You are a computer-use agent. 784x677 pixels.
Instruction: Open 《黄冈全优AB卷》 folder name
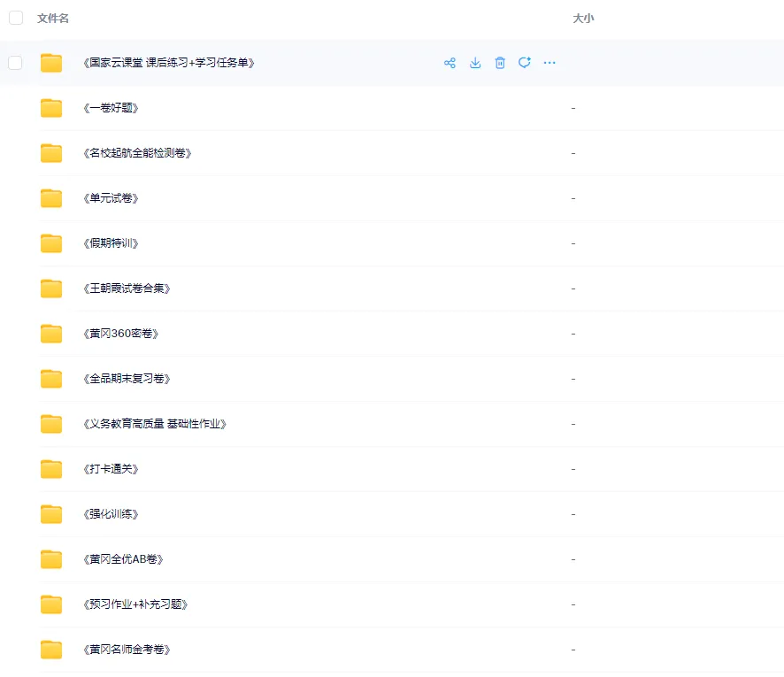click(124, 559)
